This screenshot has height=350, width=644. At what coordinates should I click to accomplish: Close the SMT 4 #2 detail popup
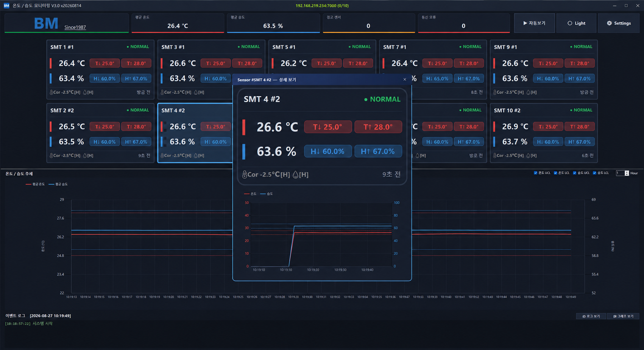tap(405, 79)
